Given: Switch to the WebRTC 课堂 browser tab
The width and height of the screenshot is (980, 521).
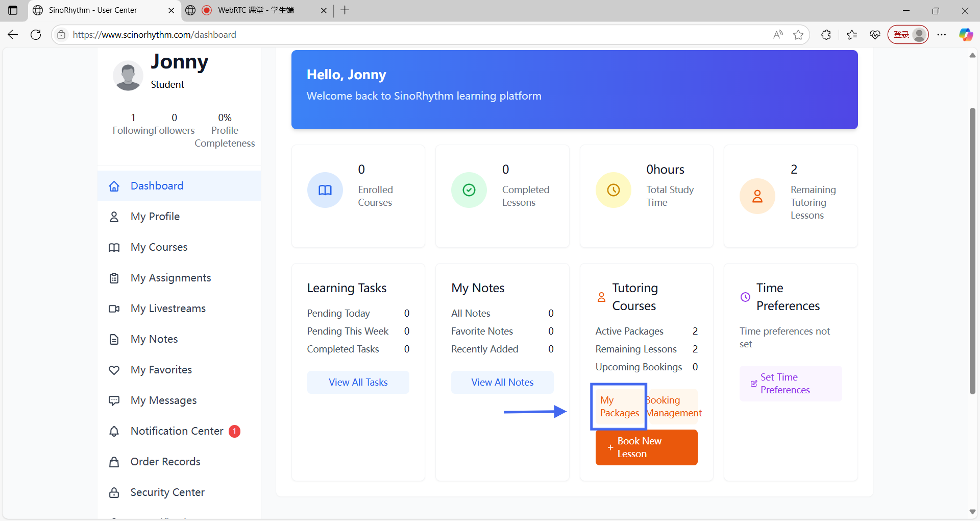Looking at the screenshot, I should [255, 10].
